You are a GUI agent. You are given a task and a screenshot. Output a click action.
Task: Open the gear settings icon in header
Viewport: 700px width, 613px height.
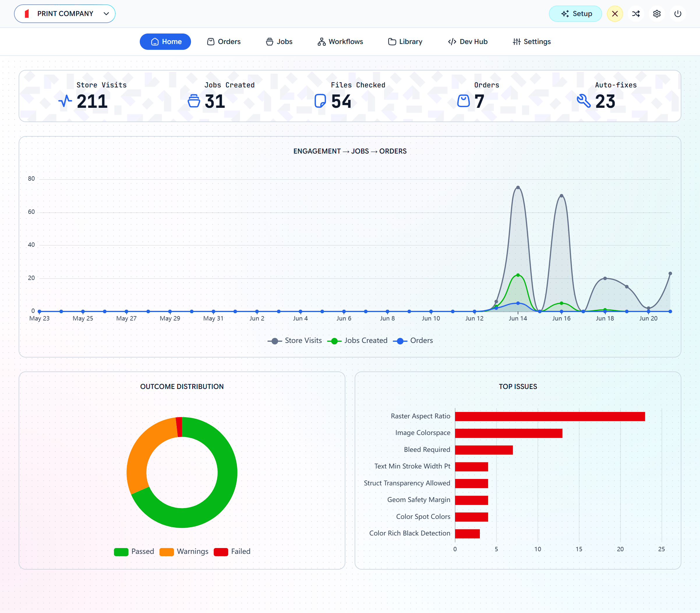657,14
